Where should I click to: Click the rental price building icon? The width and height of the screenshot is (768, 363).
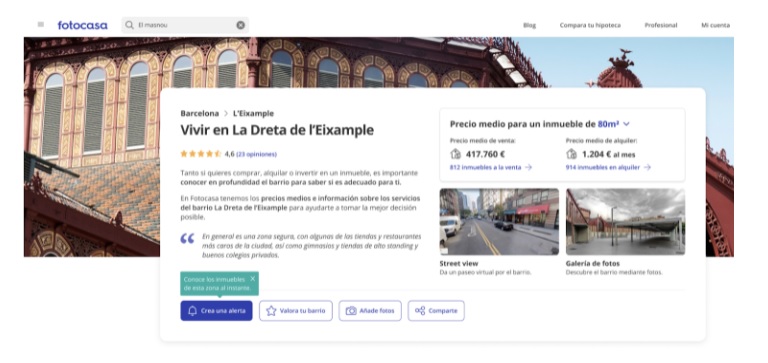571,154
